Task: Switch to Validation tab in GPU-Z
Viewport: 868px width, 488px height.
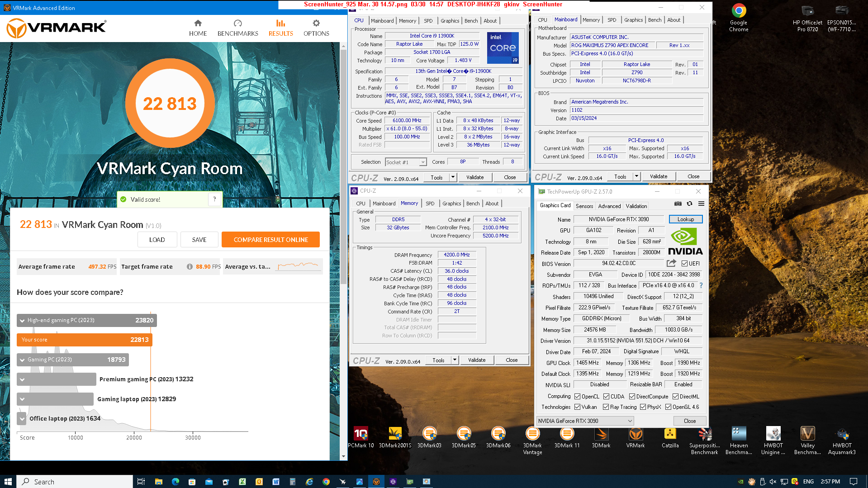Action: 636,206
